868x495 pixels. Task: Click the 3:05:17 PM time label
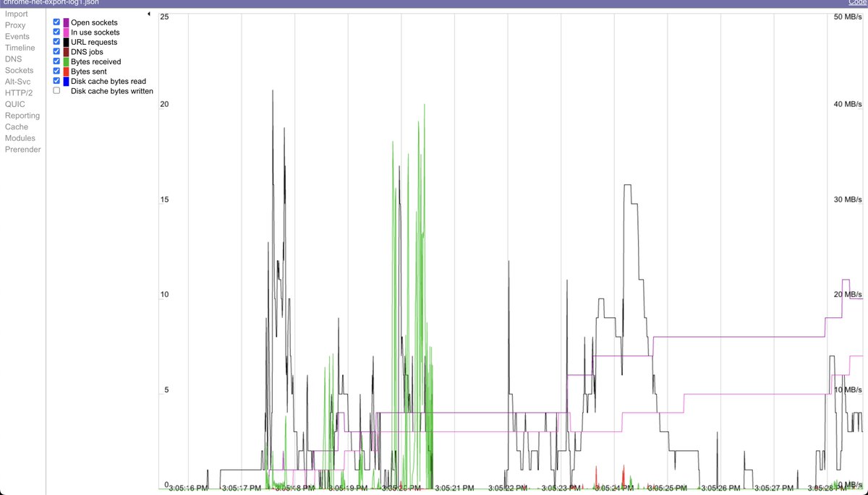[241, 488]
